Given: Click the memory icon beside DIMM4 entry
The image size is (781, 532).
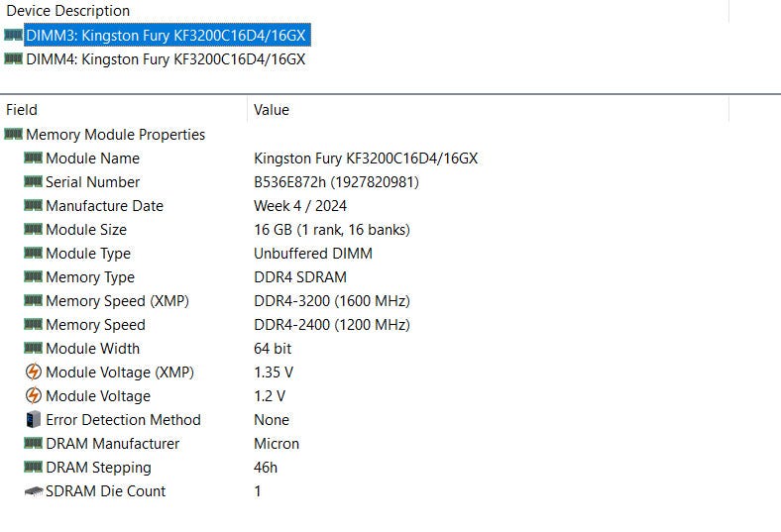Looking at the screenshot, I should click(13, 58).
